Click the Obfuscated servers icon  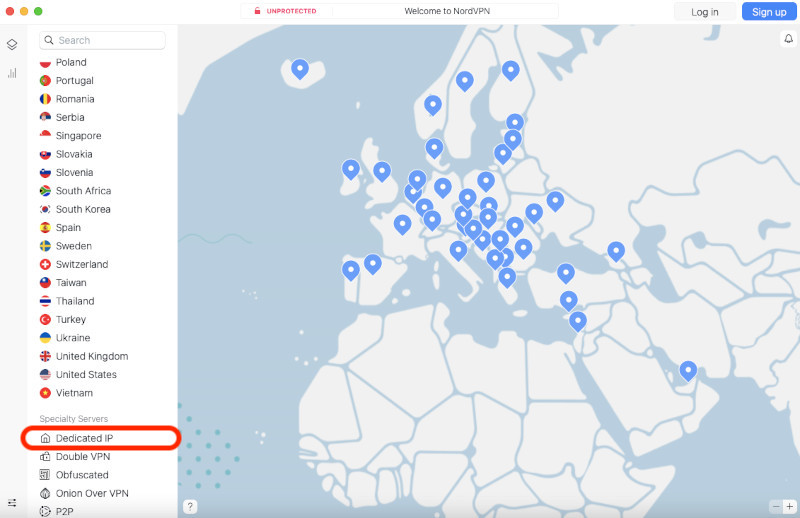point(45,475)
